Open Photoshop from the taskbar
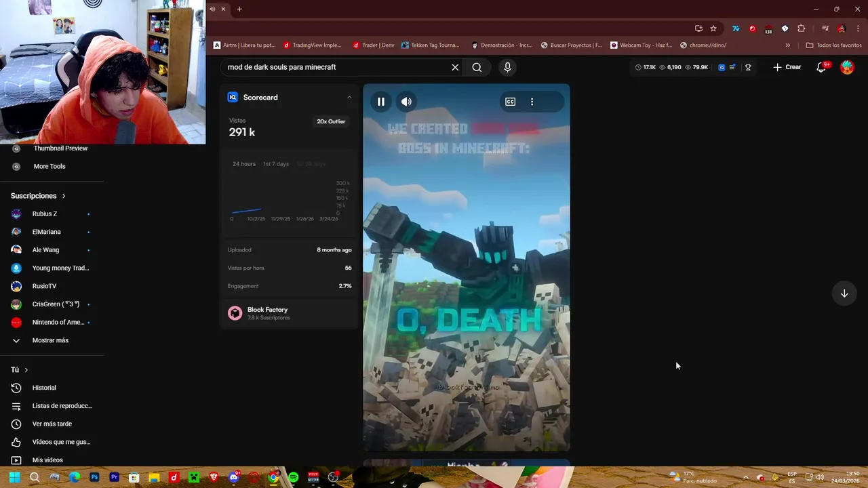This screenshot has width=868, height=488. coord(94,477)
